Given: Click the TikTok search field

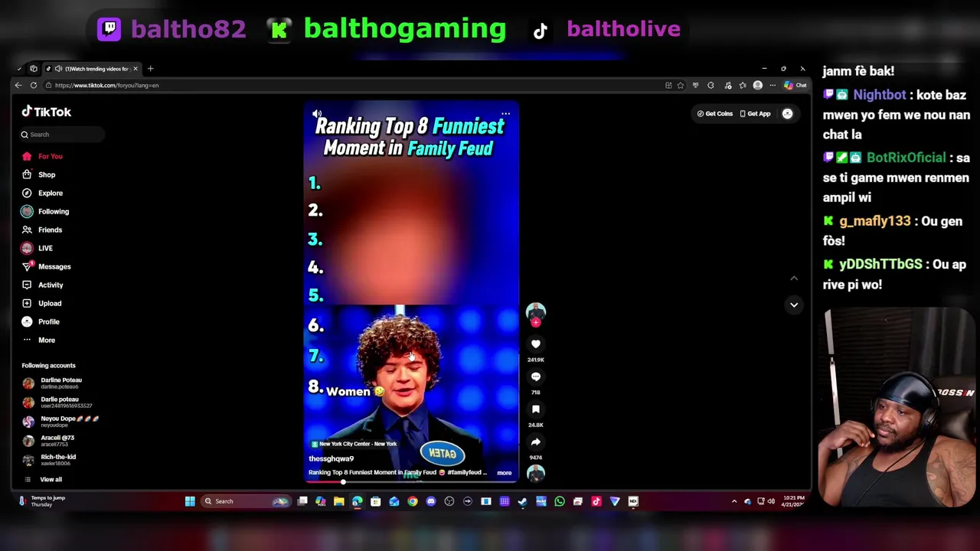Looking at the screenshot, I should 61,135.
